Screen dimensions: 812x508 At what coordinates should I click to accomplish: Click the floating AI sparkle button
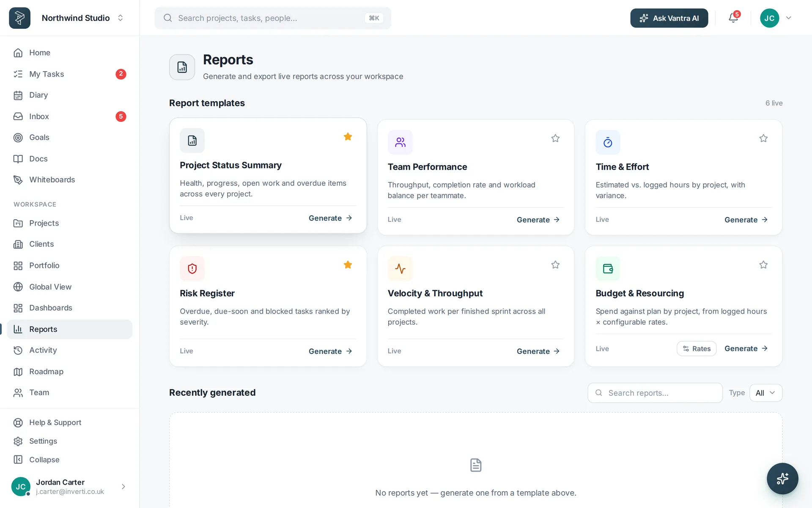click(x=782, y=478)
